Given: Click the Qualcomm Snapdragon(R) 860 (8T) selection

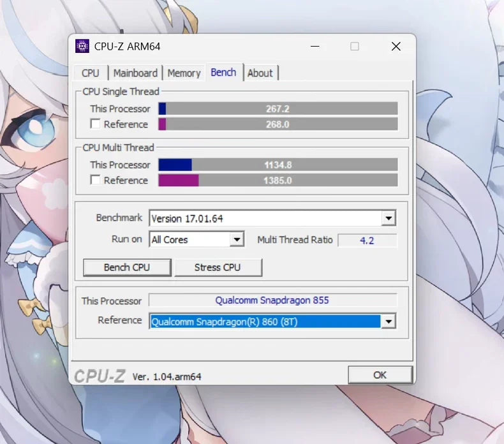Looking at the screenshot, I should [x=265, y=322].
